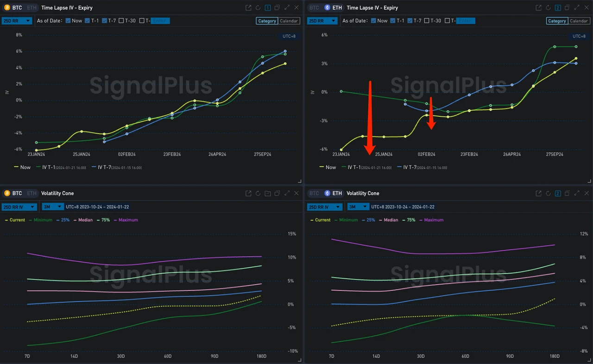Expand the 25D RR IV dropdown in ETH Volatility Cone

click(324, 207)
